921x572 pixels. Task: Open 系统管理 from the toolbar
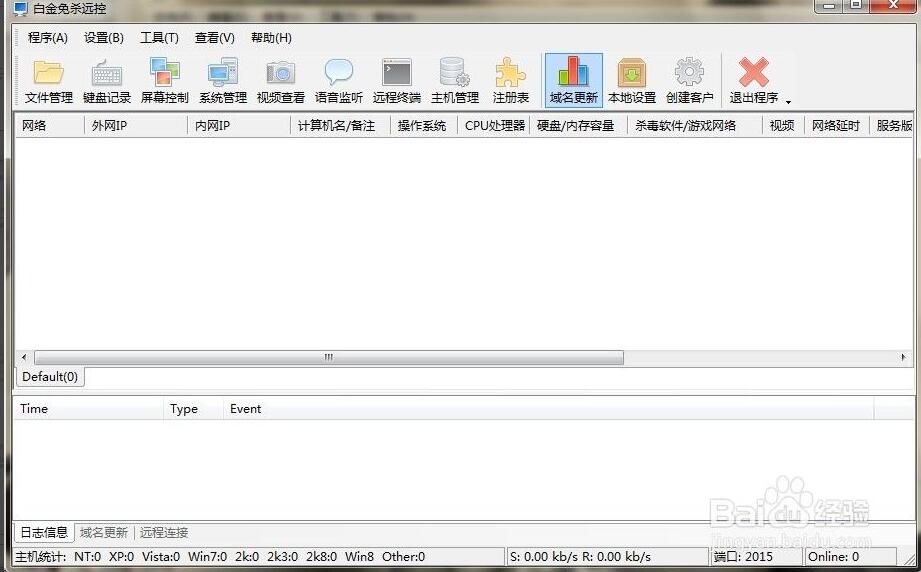(x=222, y=81)
